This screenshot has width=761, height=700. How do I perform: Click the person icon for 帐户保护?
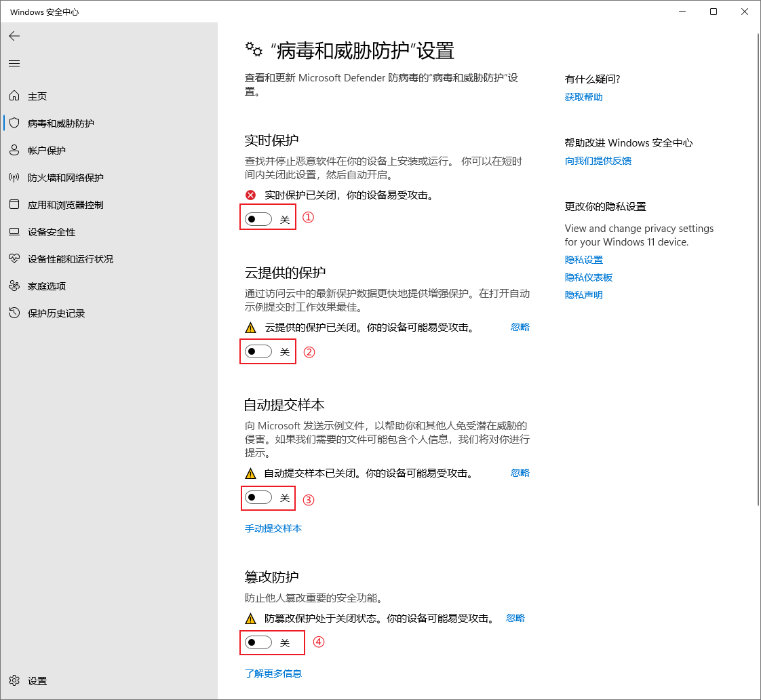click(x=14, y=151)
